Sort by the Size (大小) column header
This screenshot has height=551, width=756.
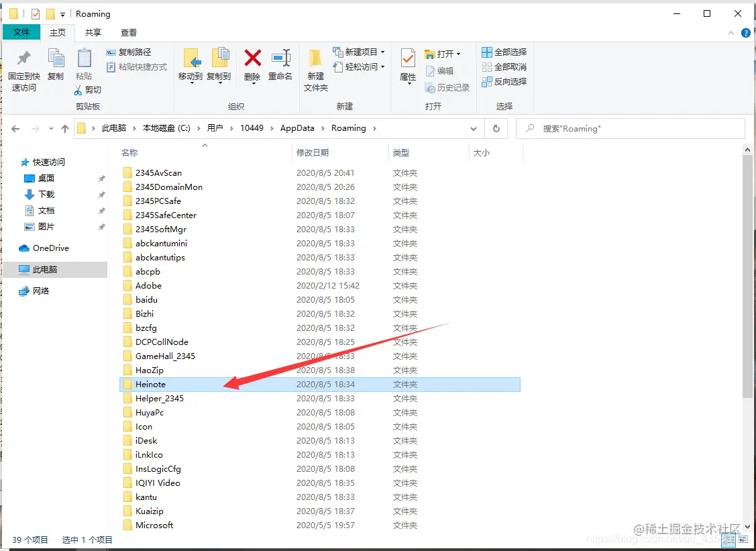click(x=482, y=152)
